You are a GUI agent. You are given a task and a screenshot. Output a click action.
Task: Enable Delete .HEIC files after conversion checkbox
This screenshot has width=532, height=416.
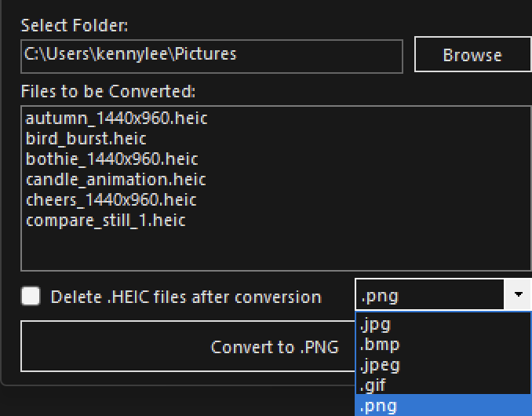coord(31,296)
